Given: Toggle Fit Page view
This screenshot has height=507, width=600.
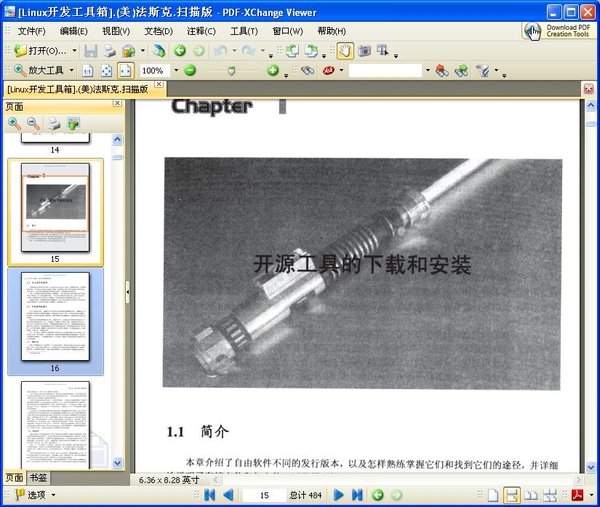Looking at the screenshot, I should click(106, 71).
